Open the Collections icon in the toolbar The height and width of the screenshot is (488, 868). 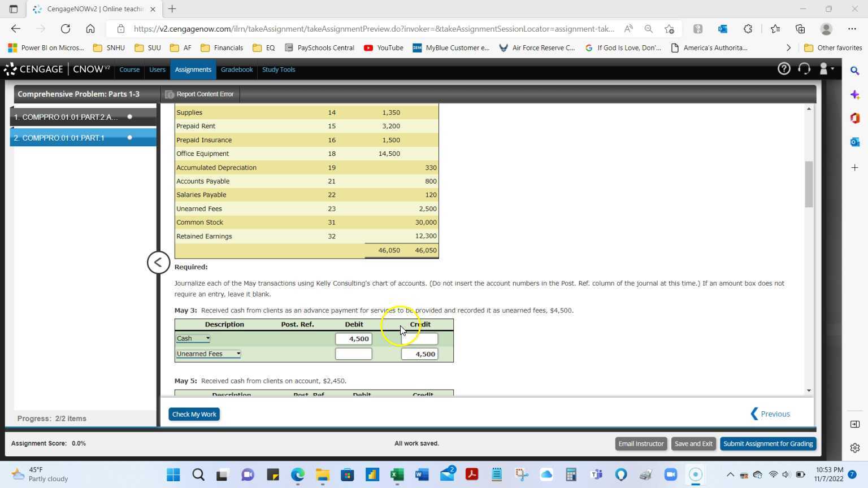(x=800, y=29)
